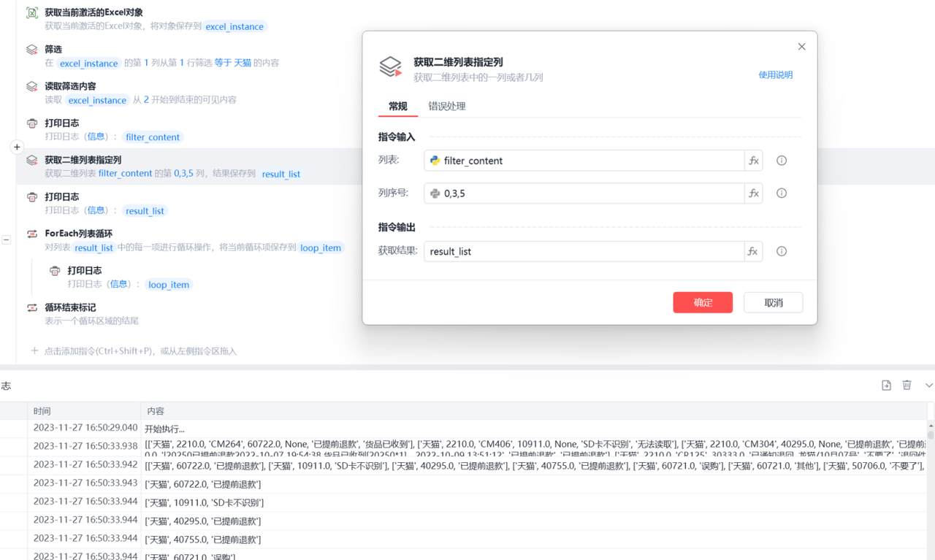Viewport: 935px width, 560px height.
Task: Show info tooltip icon for 列表
Action: pyautogui.click(x=782, y=161)
